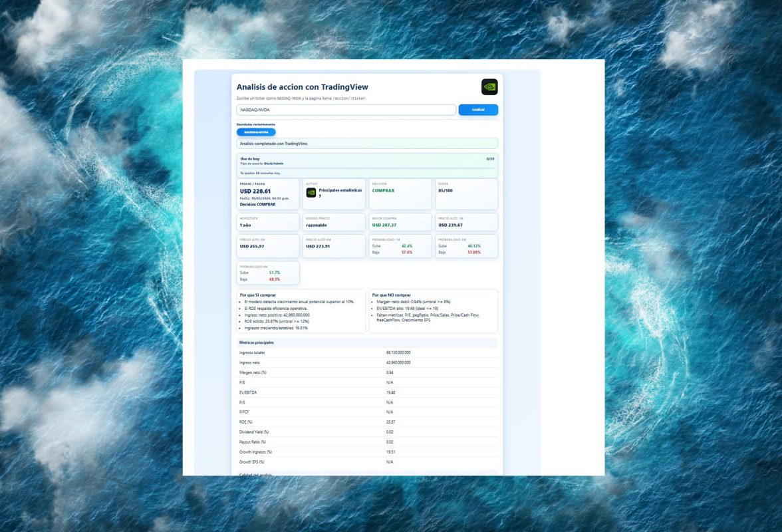The image size is (782, 532).
Task: Click the 'razonable' price state value
Action: click(x=317, y=225)
